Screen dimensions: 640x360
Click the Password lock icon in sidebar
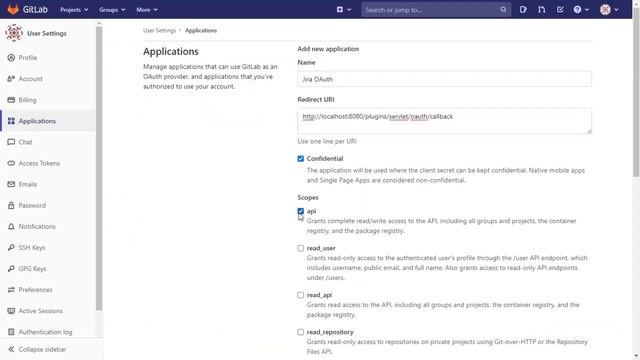coord(11,205)
